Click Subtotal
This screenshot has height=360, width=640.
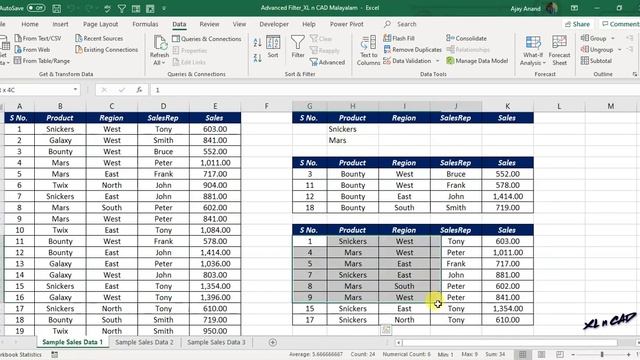pyautogui.click(x=596, y=61)
